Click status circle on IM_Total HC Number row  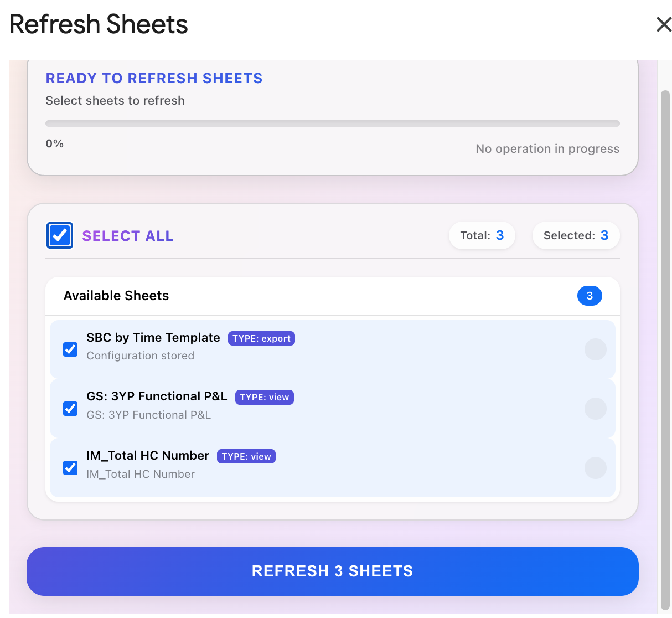(595, 468)
